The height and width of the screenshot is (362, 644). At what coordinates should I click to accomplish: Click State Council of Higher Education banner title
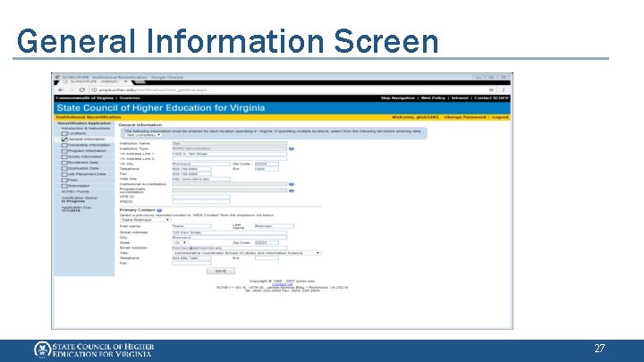click(161, 108)
